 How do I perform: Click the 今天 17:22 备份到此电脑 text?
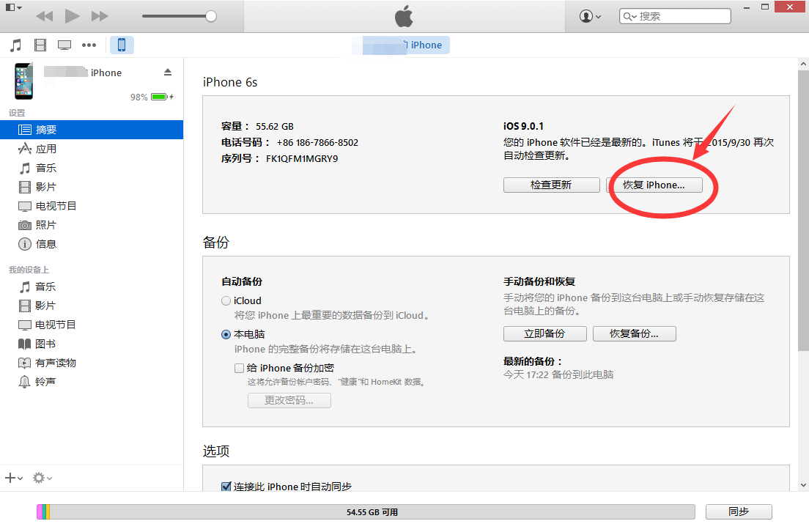(558, 374)
